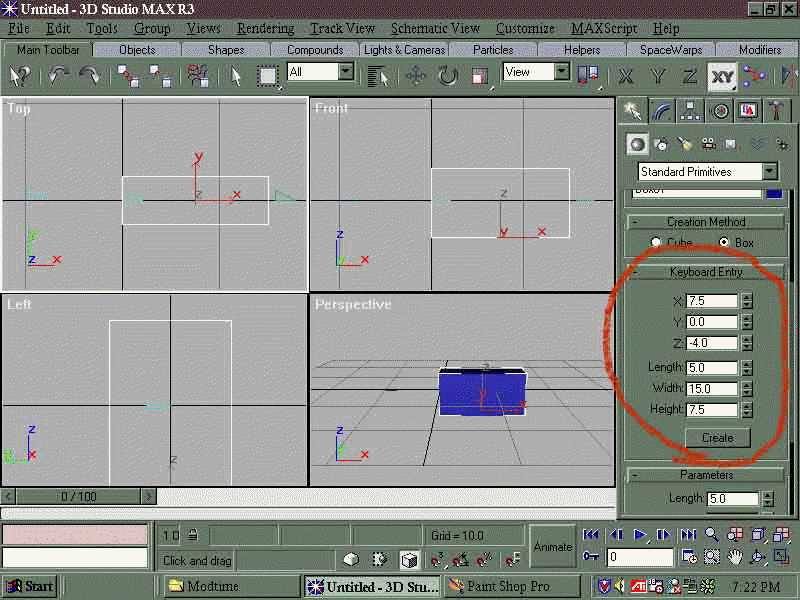Pick the rectangular Selection Region tool

point(267,77)
